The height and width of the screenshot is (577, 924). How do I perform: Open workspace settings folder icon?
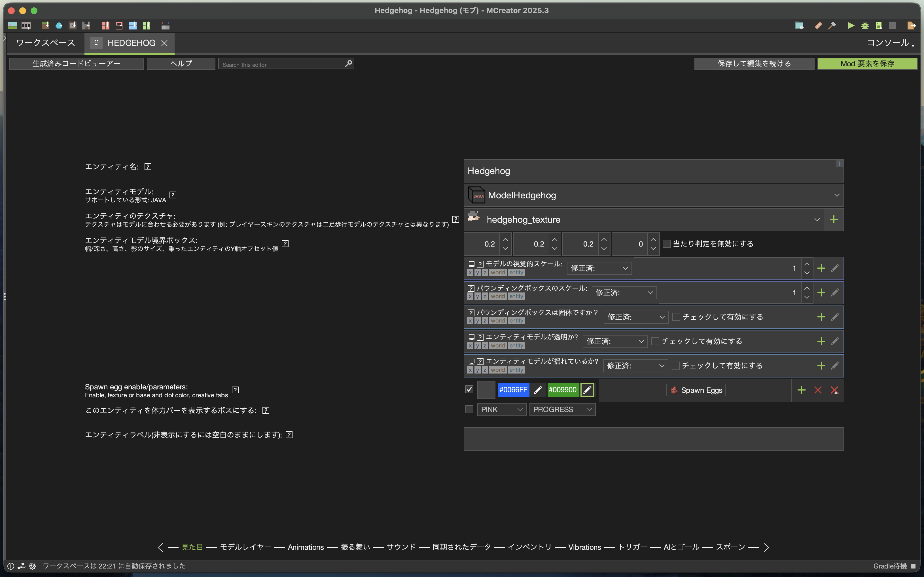799,26
